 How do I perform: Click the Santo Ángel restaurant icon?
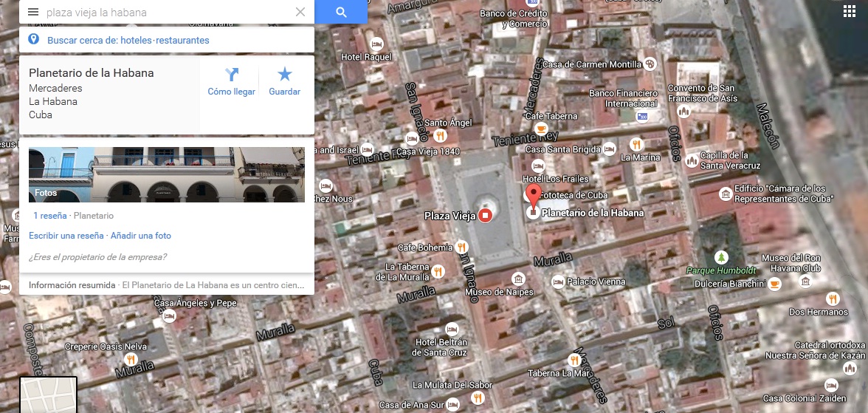(x=440, y=134)
